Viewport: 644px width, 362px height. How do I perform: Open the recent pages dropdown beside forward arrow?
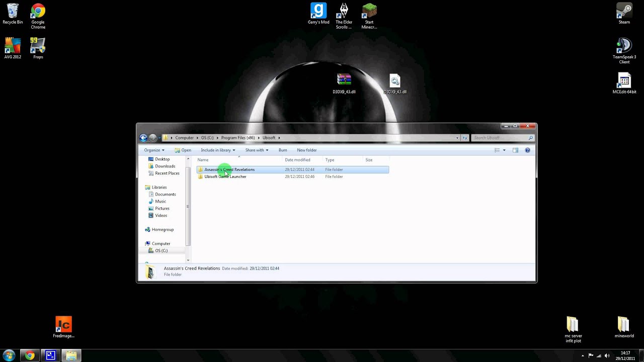click(x=159, y=138)
